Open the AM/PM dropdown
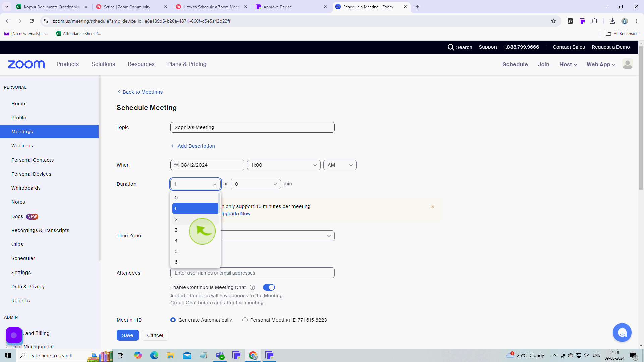 tap(340, 165)
